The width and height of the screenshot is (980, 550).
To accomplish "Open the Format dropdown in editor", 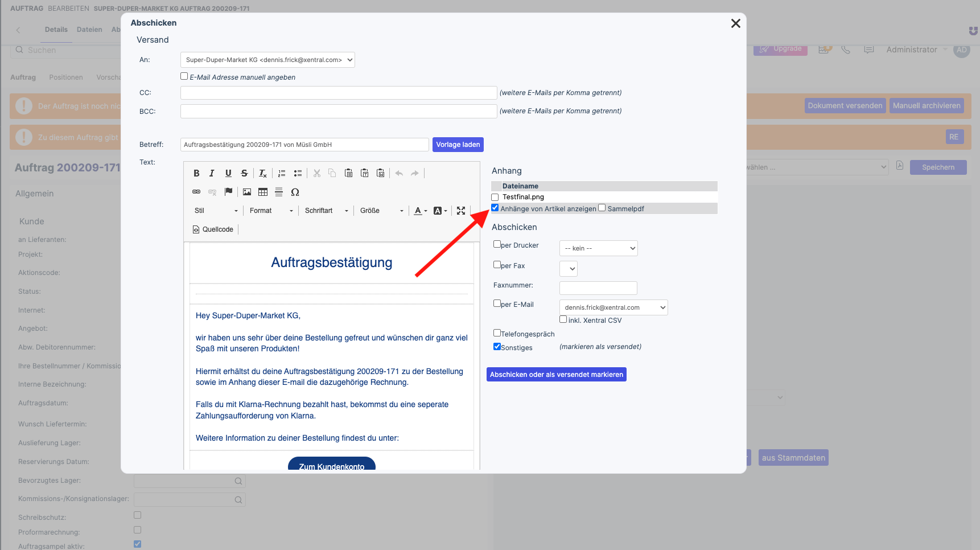I will [271, 211].
